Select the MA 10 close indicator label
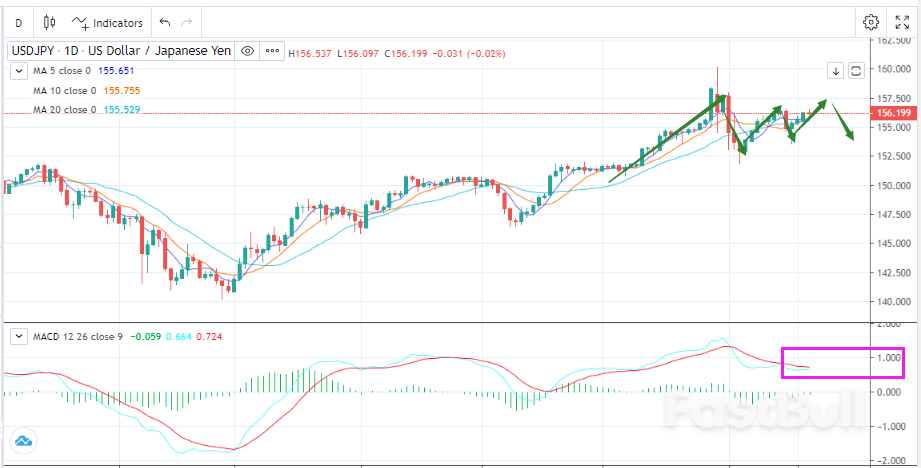 [65, 91]
